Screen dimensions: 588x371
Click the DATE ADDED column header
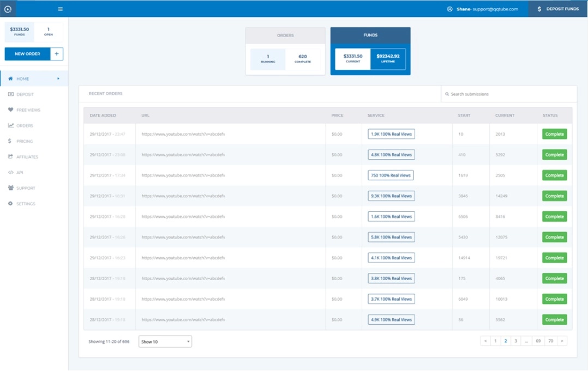tap(103, 115)
